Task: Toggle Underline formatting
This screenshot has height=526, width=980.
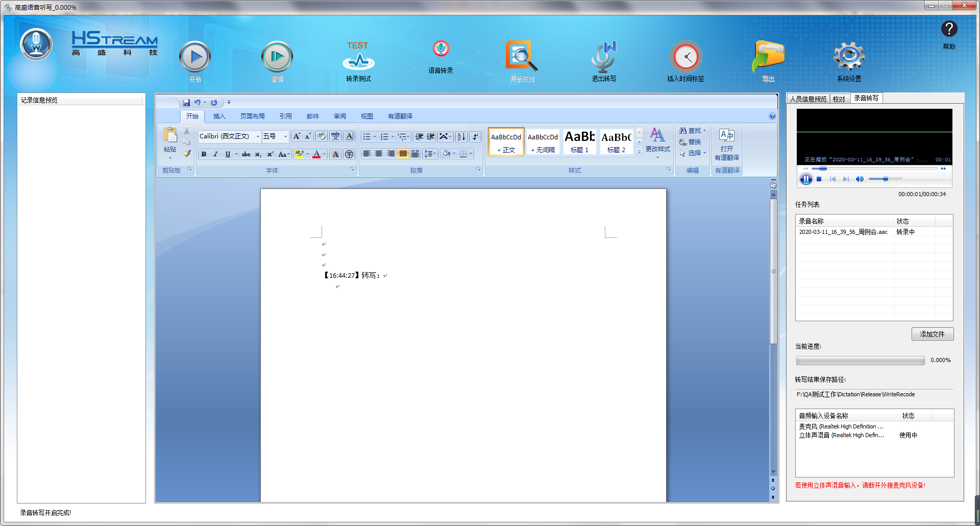Action: pos(228,154)
